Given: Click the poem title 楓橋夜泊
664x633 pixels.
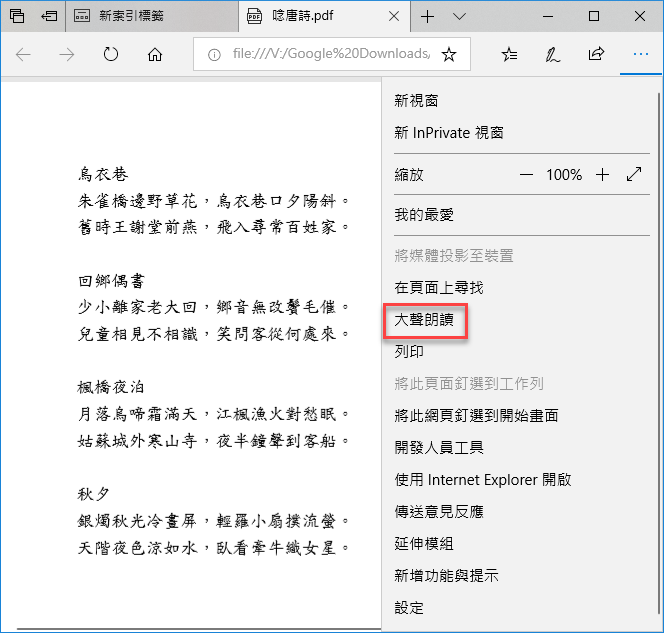Looking at the screenshot, I should click(x=111, y=387).
